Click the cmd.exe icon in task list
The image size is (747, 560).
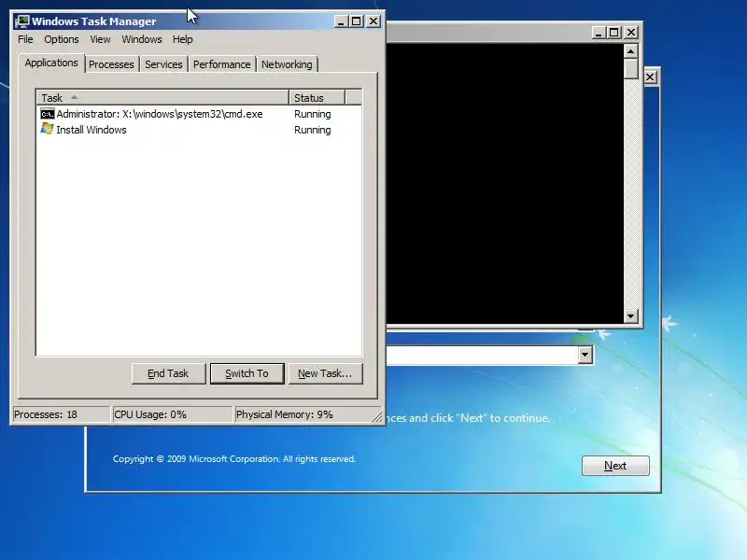pos(48,114)
